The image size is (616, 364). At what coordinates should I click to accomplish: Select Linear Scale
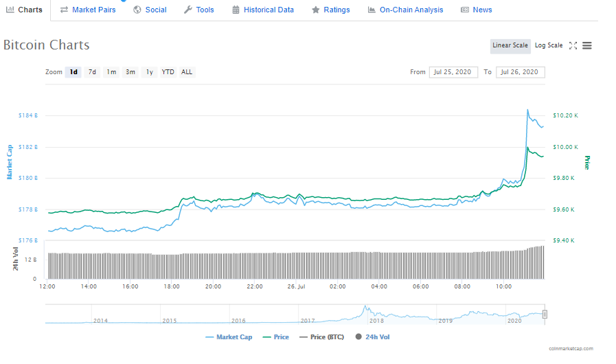click(510, 45)
